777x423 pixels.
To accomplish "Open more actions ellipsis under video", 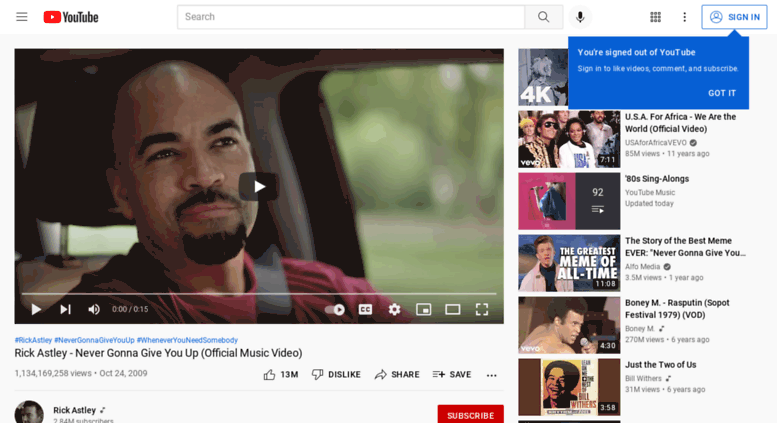I will pos(492,375).
